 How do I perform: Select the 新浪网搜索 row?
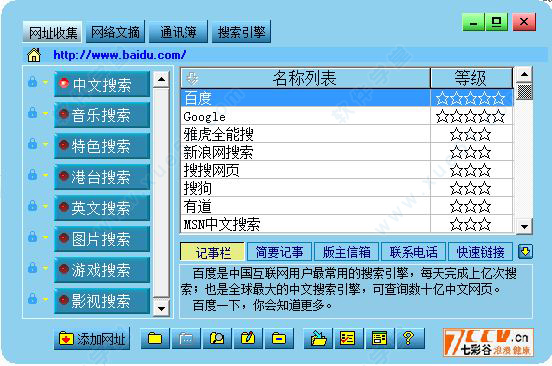coord(347,152)
